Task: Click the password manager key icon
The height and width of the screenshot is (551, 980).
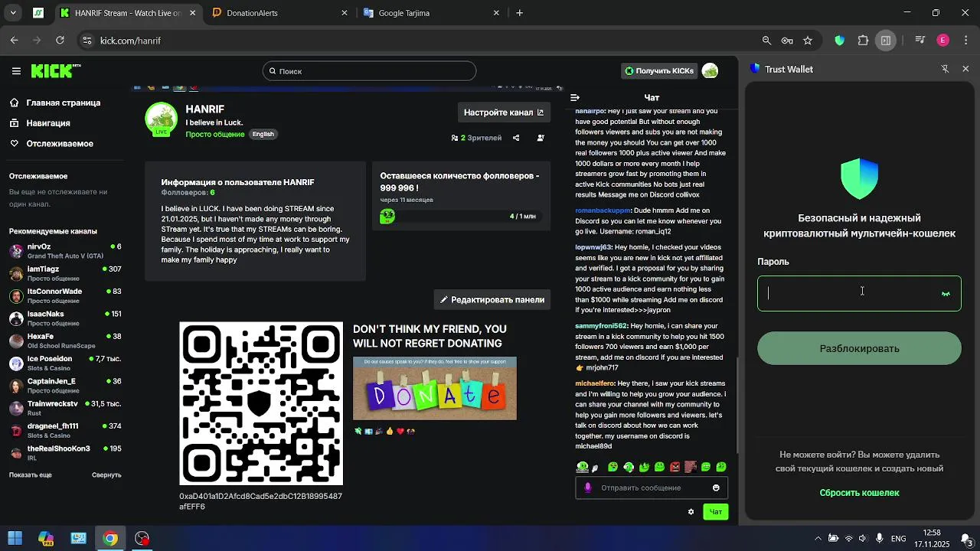Action: coord(787,41)
